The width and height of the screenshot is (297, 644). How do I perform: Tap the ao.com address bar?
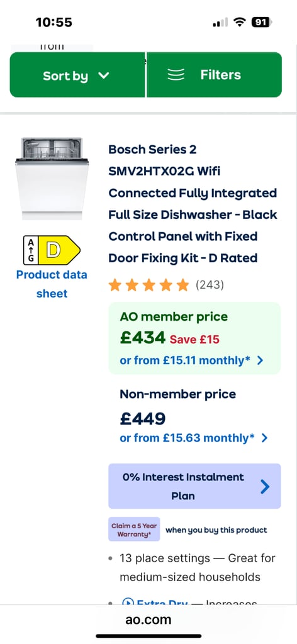point(148,619)
